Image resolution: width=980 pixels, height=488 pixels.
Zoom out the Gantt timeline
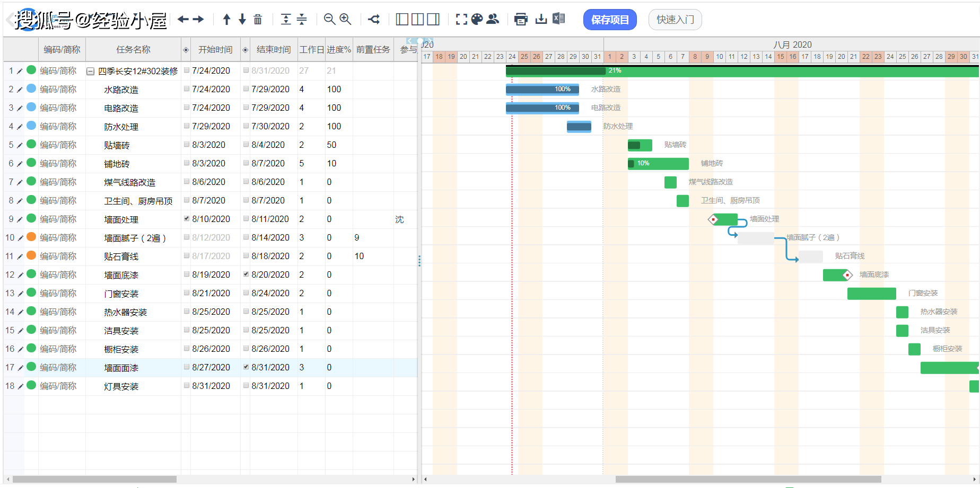[329, 20]
